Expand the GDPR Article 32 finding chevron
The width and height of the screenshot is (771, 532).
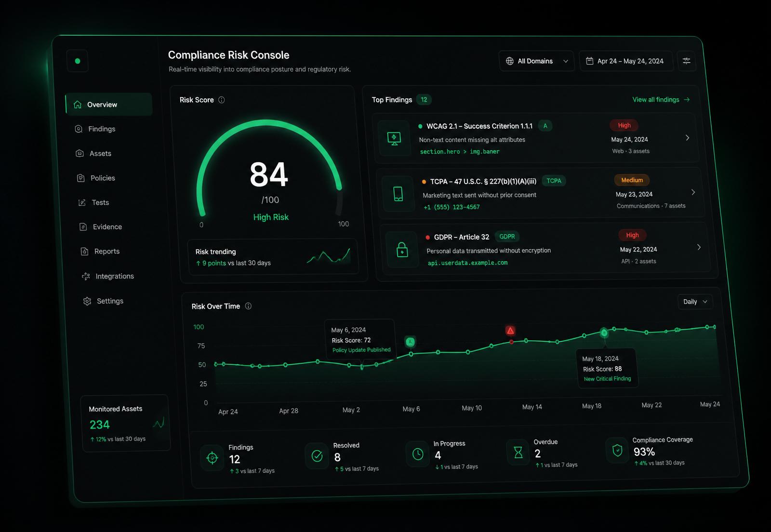pyautogui.click(x=699, y=247)
